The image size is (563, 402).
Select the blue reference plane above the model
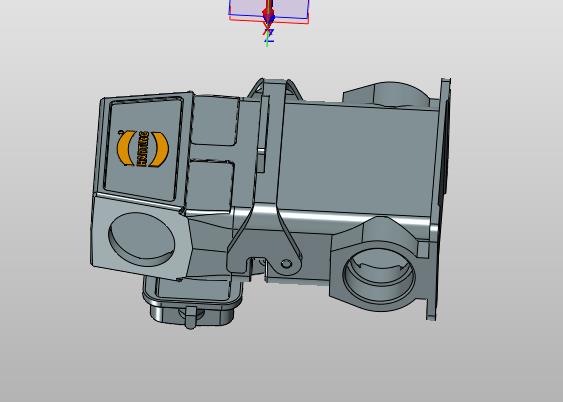point(269,9)
